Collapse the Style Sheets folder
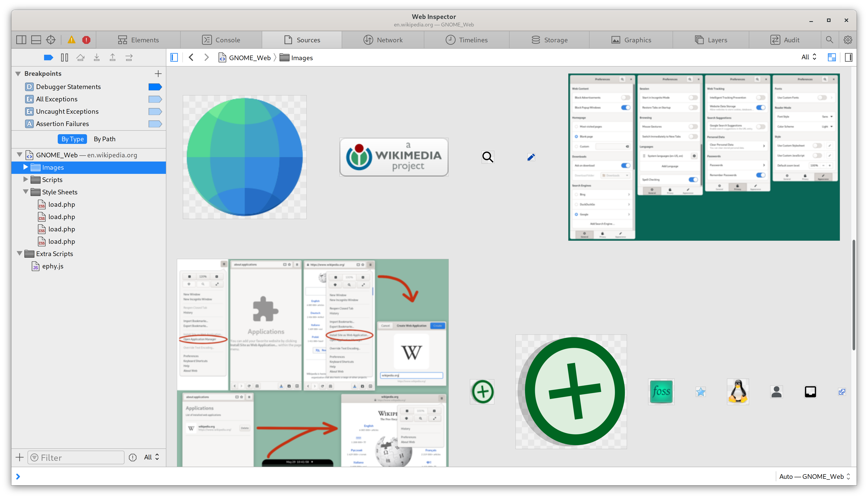This screenshot has width=868, height=498. [x=26, y=192]
